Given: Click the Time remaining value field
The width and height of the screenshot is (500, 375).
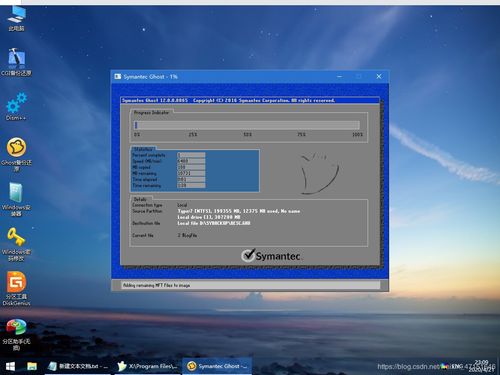Looking at the screenshot, I should (191, 185).
